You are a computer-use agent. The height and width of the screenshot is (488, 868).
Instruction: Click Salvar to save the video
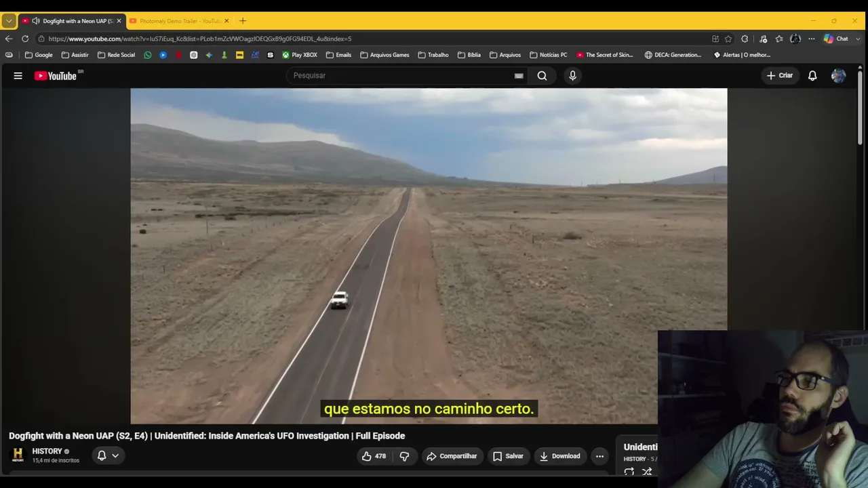pos(508,456)
